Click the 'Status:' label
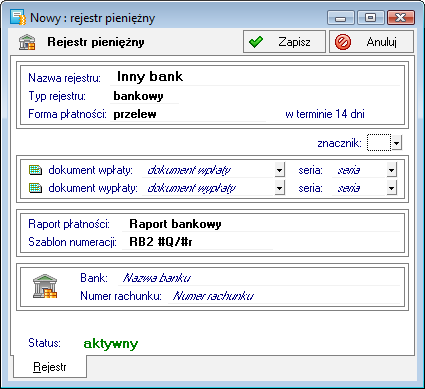 (44, 343)
